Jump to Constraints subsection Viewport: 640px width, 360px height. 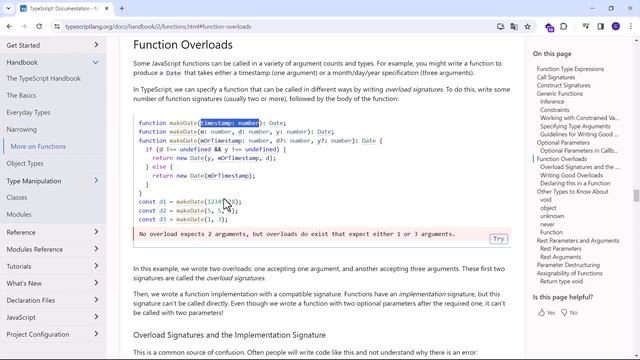tap(554, 110)
